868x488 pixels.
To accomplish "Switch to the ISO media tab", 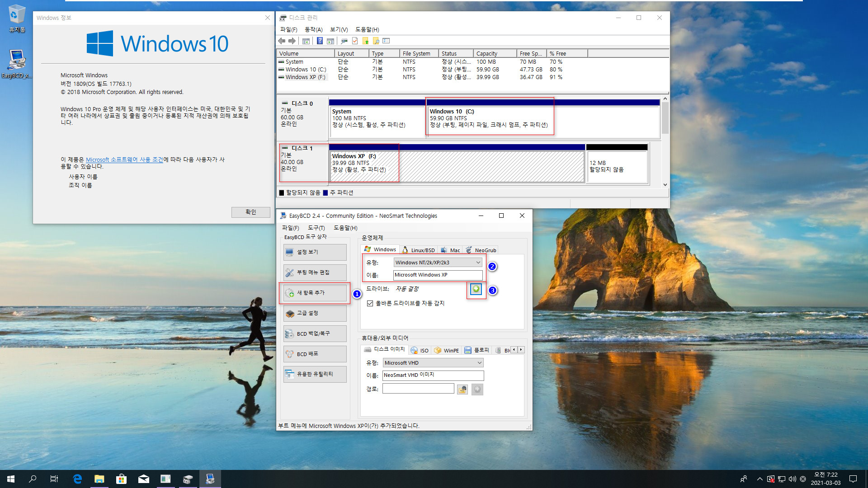I will (x=420, y=350).
